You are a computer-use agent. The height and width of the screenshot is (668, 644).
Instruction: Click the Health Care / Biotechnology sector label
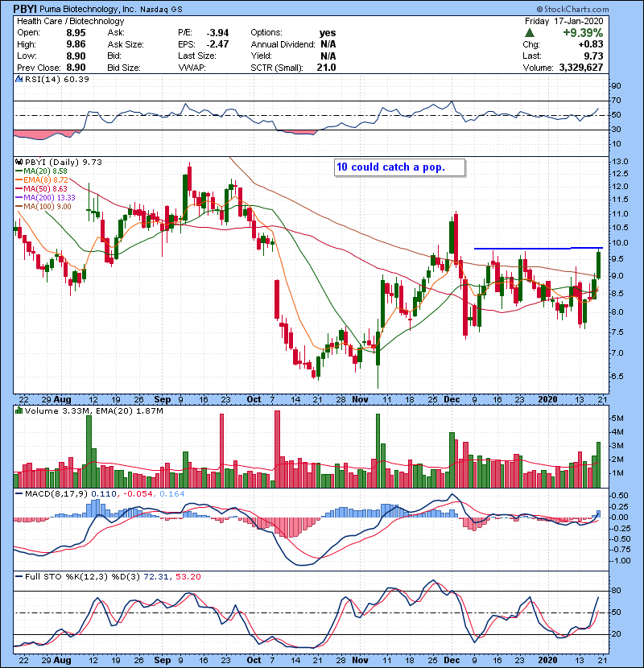coord(71,21)
